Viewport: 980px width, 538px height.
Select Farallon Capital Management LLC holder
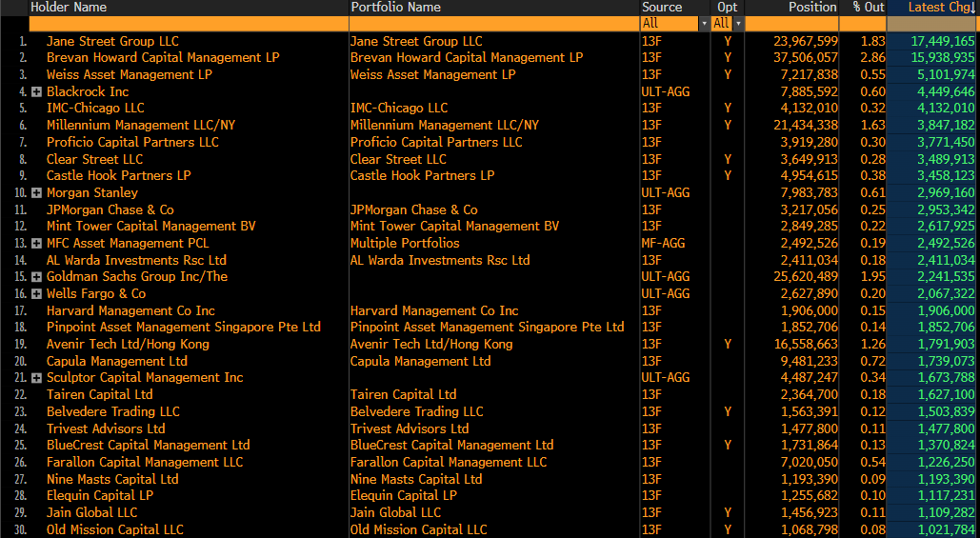tap(145, 463)
